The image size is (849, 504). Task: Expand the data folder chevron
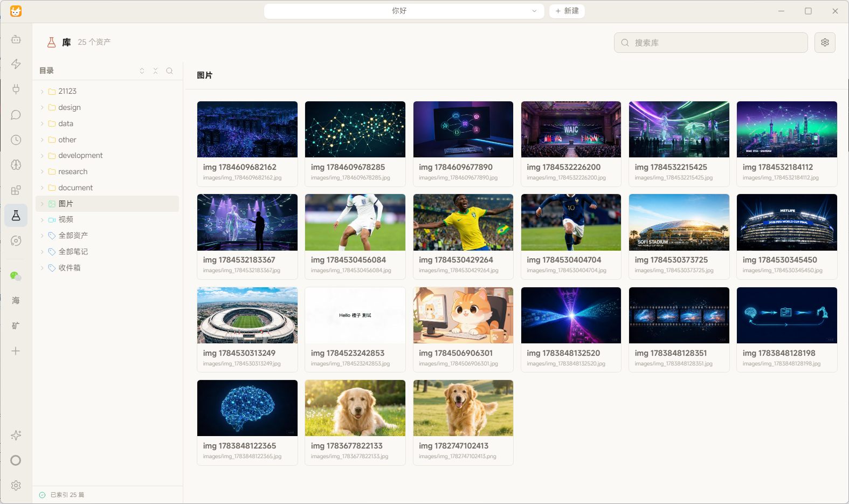42,123
